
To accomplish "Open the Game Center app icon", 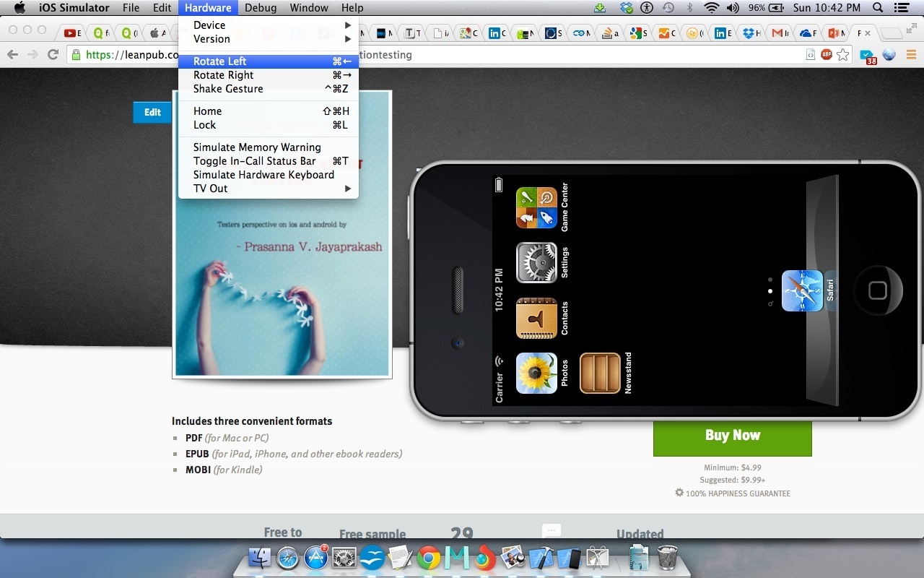I will (536, 207).
